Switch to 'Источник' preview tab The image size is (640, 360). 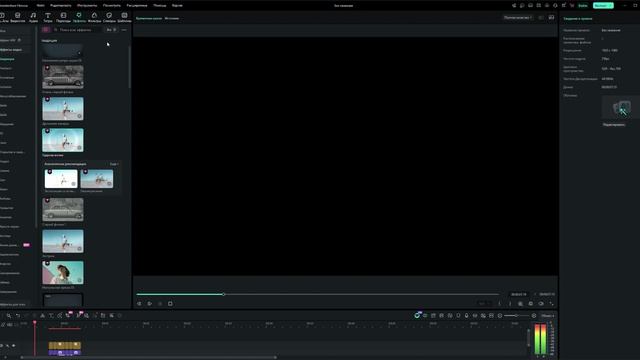(x=171, y=18)
